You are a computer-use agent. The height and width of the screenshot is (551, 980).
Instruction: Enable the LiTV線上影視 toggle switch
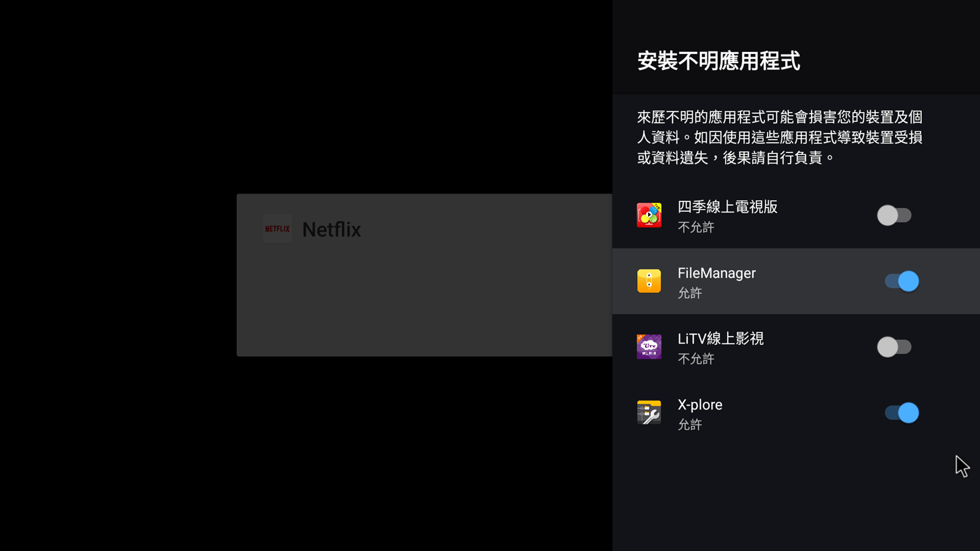point(894,347)
